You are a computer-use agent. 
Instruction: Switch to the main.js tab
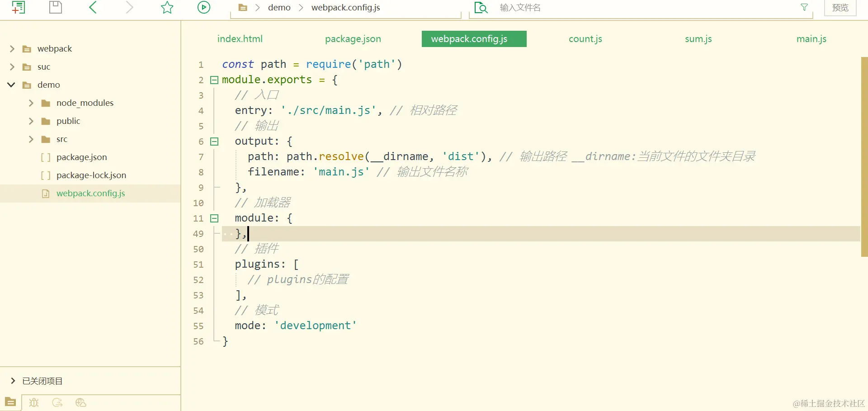[811, 39]
